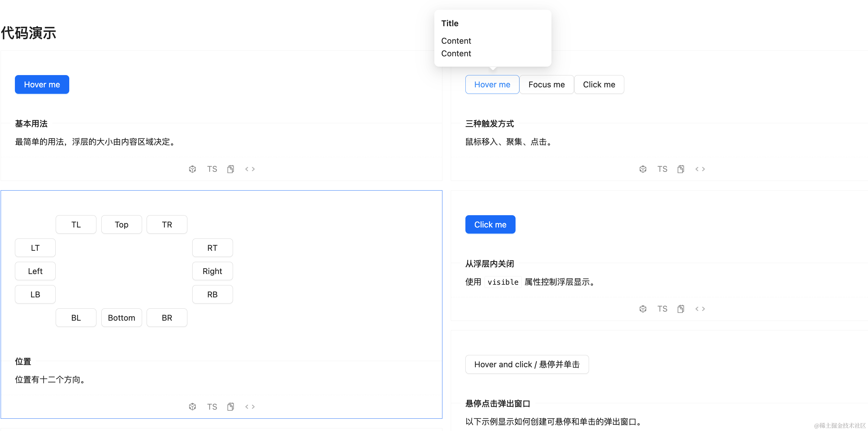Click Hover and click / 悬停并单击 button
Image resolution: width=868 pixels, height=431 pixels.
coord(527,364)
